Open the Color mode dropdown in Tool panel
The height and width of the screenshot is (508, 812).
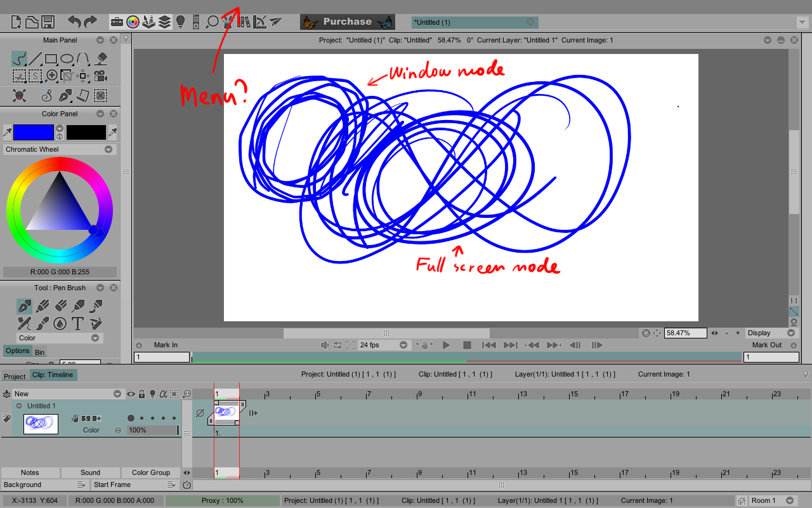60,338
